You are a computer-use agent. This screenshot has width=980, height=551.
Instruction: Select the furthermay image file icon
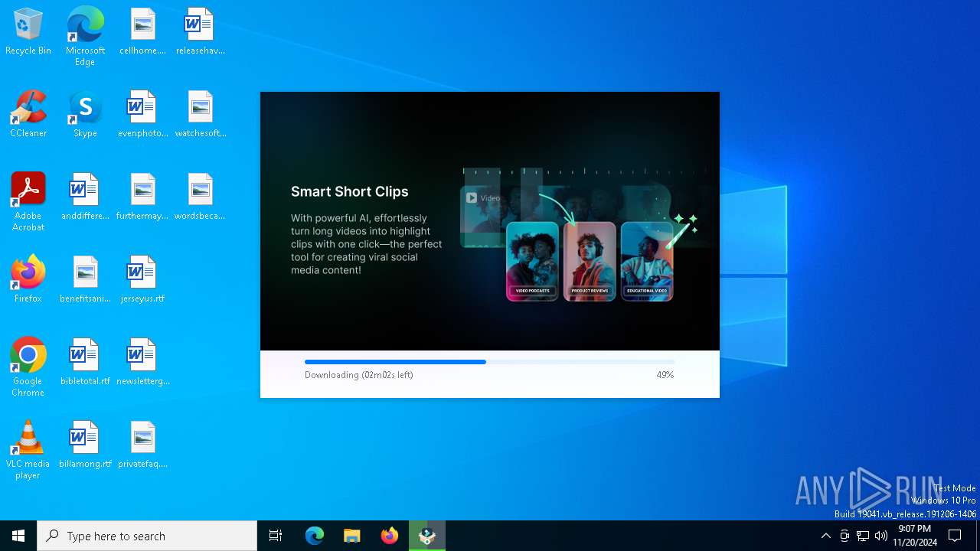[142, 197]
